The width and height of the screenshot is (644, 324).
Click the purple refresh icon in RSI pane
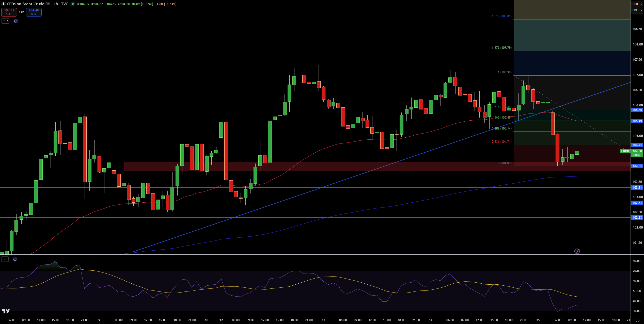pyautogui.click(x=15, y=259)
